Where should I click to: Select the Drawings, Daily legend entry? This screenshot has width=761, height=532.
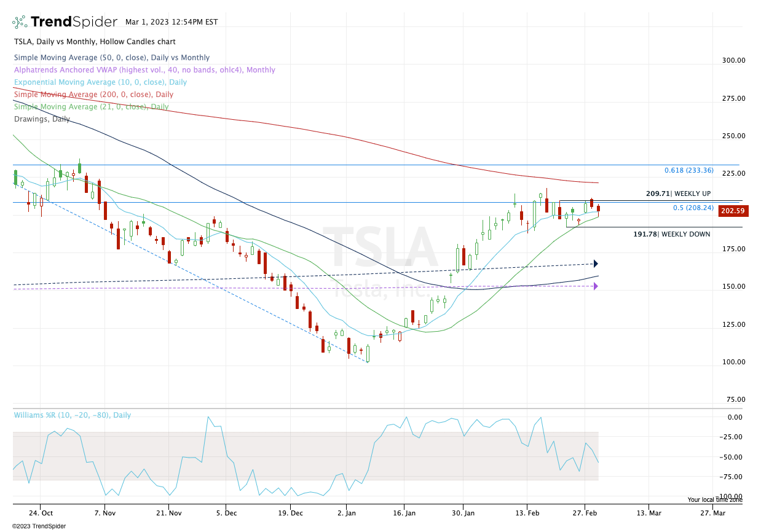pyautogui.click(x=42, y=119)
